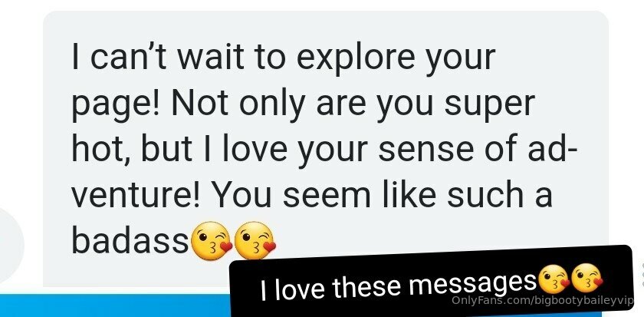This screenshot has height=317, width=644.
Task: Open the three-dot menu beside the message
Action: [642, 274]
